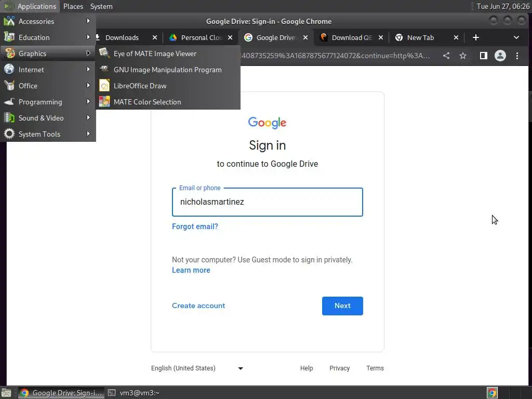This screenshot has width=532, height=399.
Task: Click the Internet globe icon
Action: coord(9,69)
